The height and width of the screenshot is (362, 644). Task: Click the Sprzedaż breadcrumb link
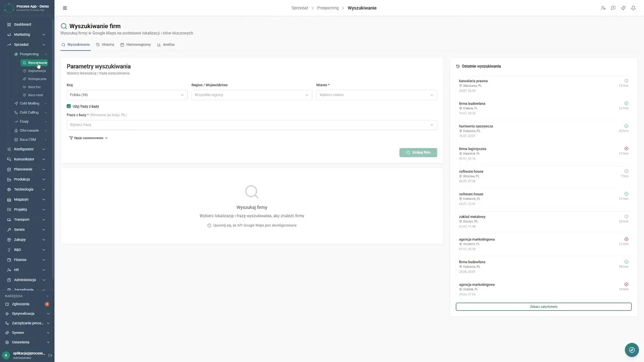click(300, 8)
